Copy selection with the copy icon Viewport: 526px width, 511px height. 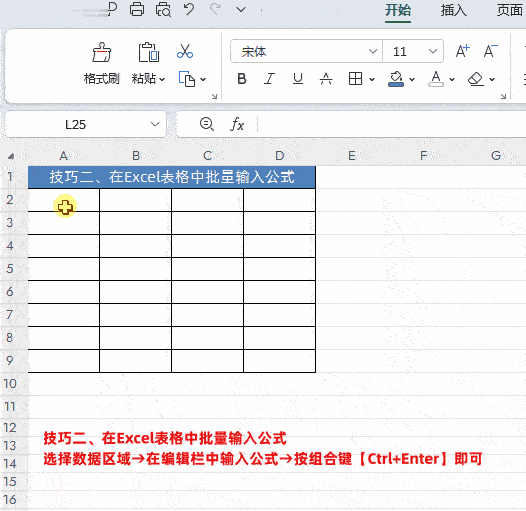[x=187, y=79]
